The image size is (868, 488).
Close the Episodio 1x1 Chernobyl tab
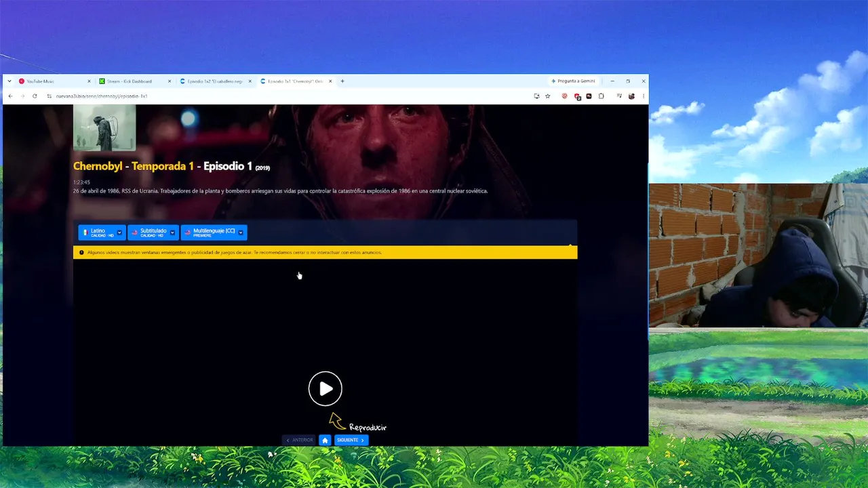click(331, 81)
